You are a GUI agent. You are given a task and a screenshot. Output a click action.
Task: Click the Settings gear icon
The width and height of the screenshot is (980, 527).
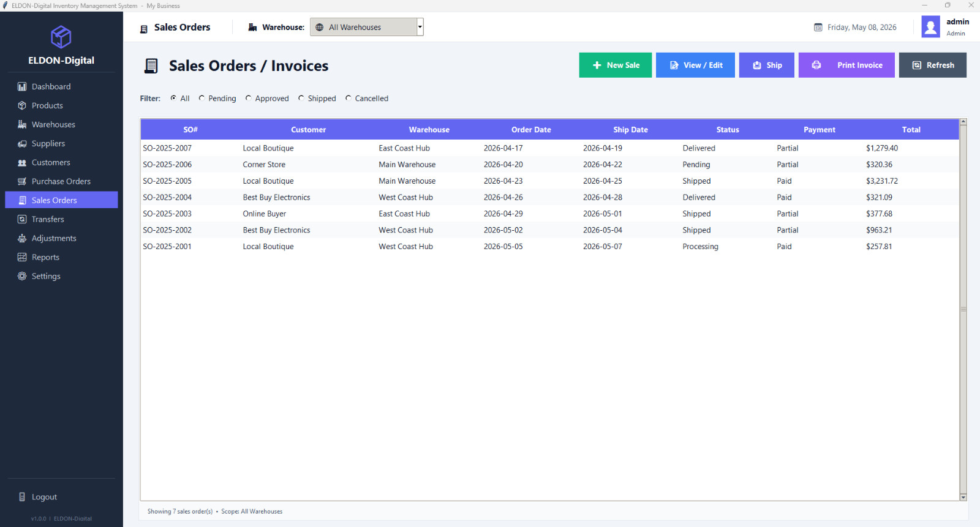point(22,277)
